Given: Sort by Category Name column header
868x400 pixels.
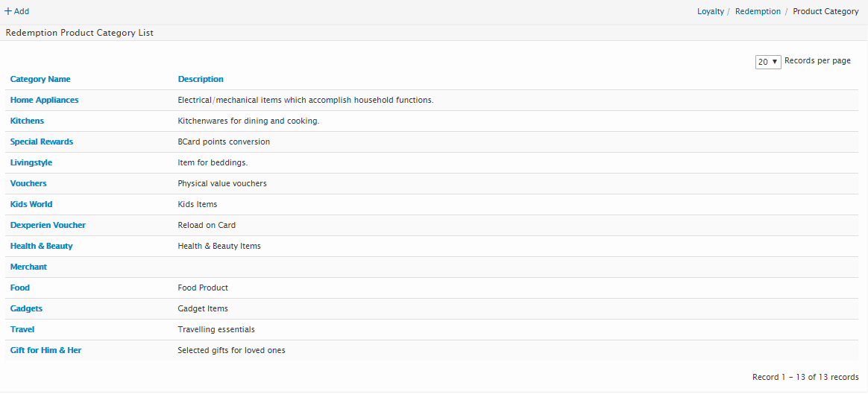Looking at the screenshot, I should [x=40, y=79].
